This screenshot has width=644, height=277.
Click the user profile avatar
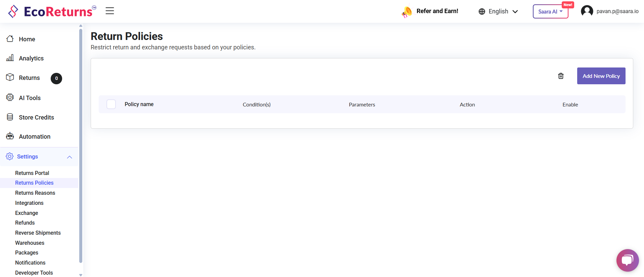pos(587,11)
